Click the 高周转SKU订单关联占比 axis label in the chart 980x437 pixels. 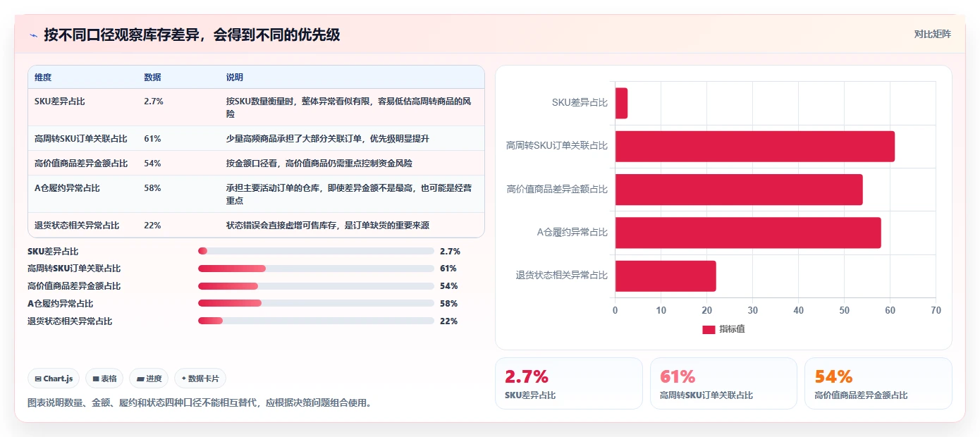tap(557, 146)
